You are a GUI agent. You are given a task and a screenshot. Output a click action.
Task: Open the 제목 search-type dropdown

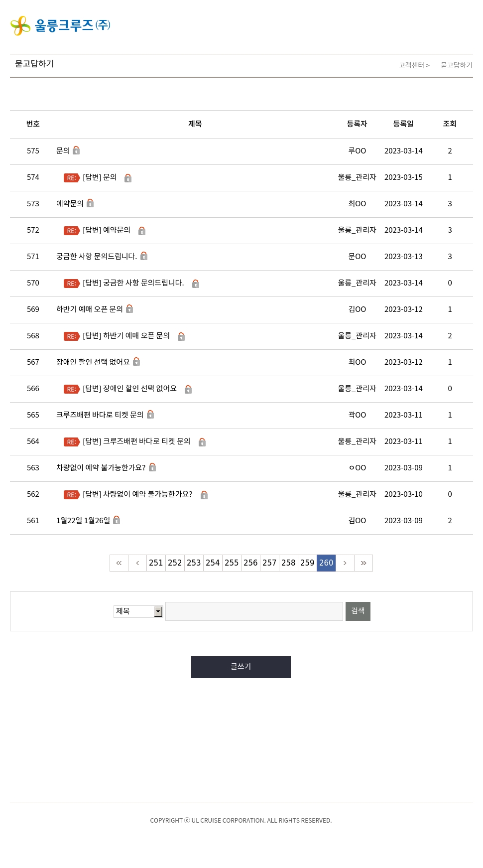click(x=138, y=611)
